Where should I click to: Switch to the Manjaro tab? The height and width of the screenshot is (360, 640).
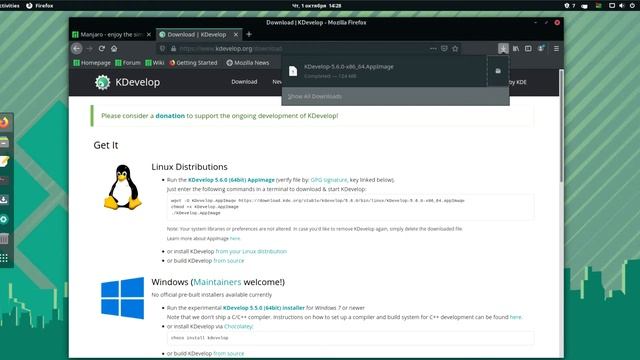[111, 35]
